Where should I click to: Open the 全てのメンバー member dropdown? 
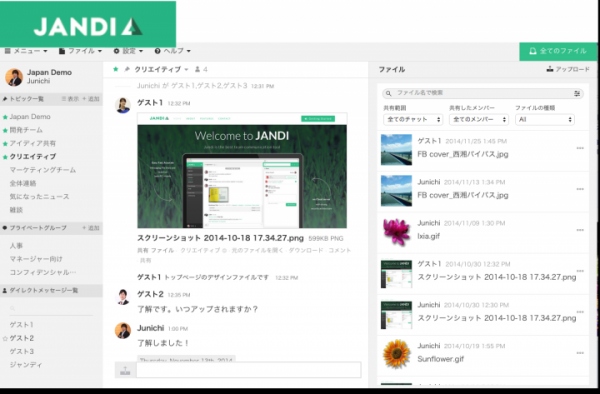coord(479,119)
